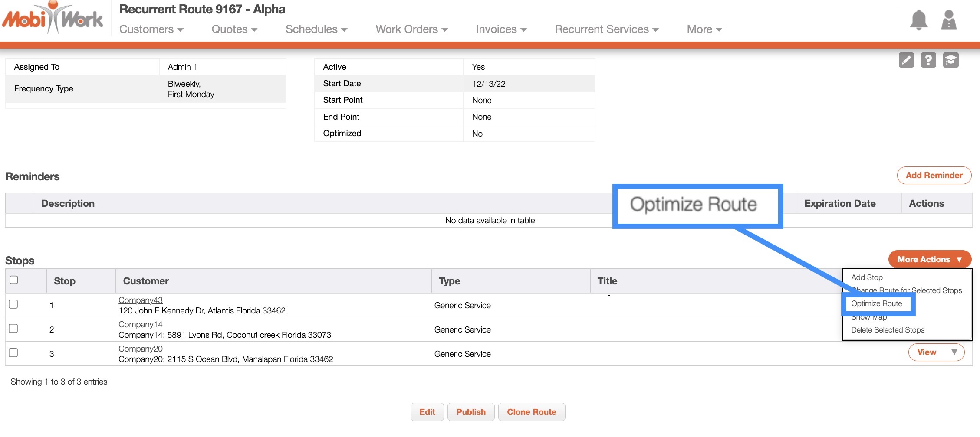Open the question mark help icon
Viewport: 980px width, 437px height.
(928, 60)
